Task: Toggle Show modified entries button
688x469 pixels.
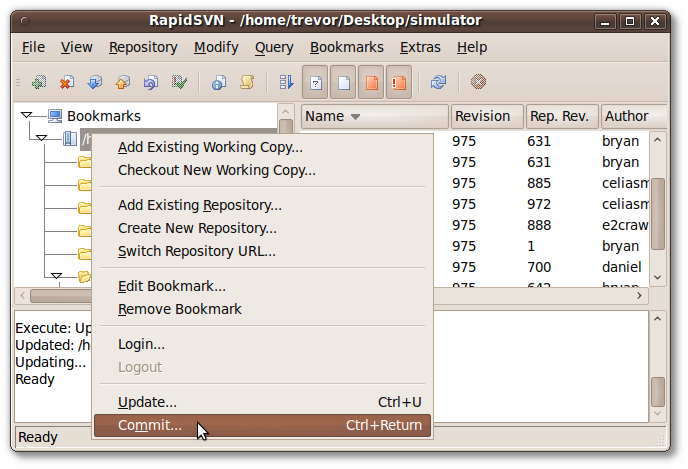Action: click(371, 82)
